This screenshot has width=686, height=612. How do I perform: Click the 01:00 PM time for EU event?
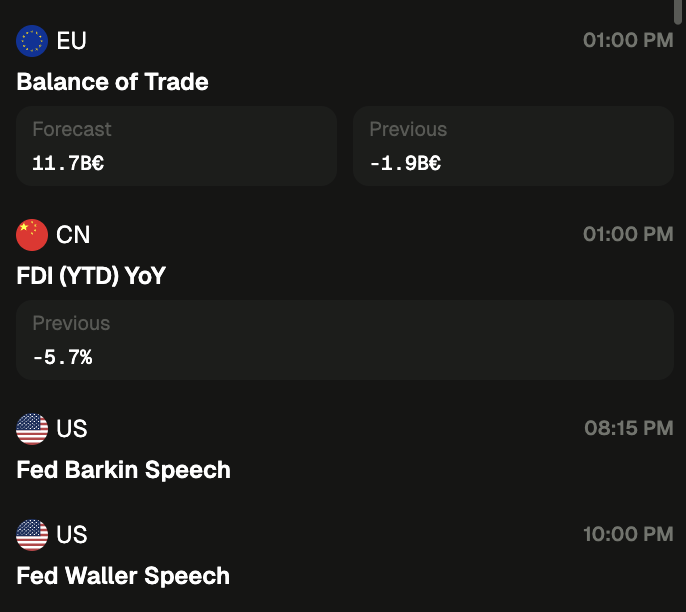click(628, 41)
